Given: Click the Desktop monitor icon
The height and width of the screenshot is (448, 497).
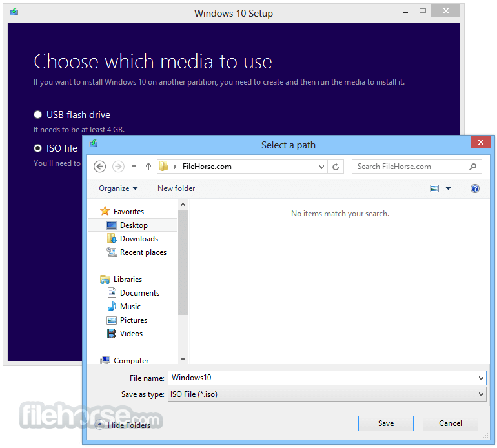Looking at the screenshot, I should click(x=112, y=225).
